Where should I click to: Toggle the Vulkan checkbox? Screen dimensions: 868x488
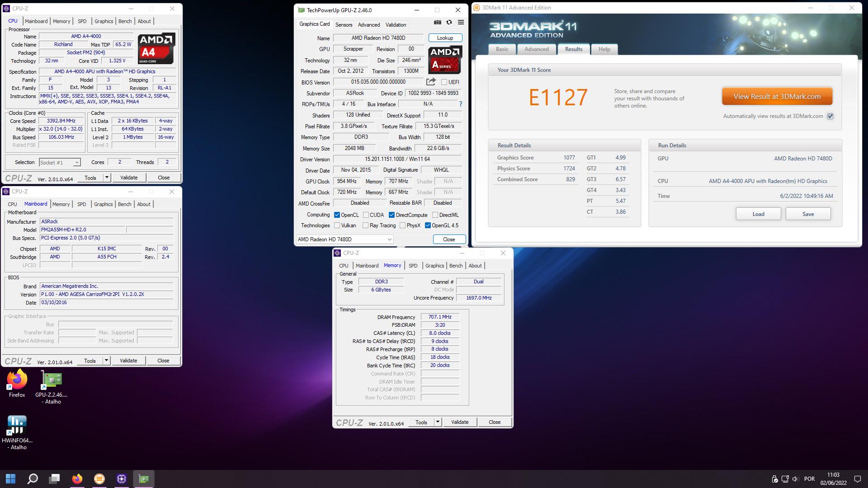[x=337, y=225]
